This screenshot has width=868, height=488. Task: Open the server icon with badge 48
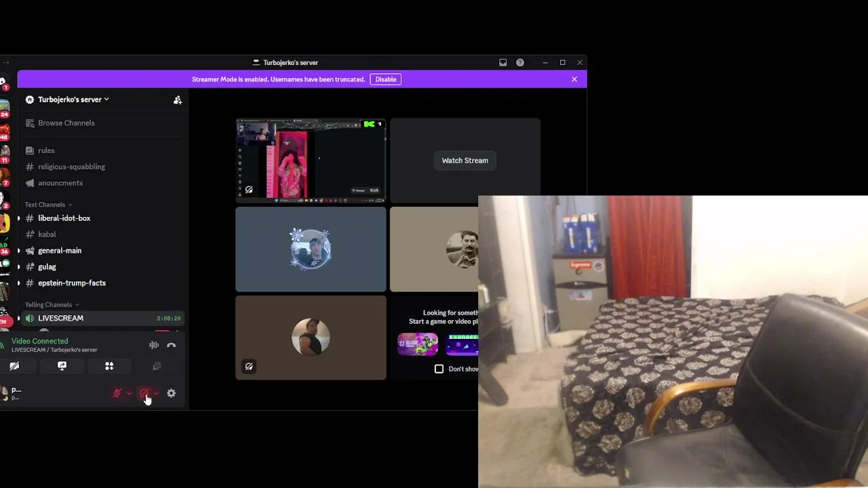4,130
